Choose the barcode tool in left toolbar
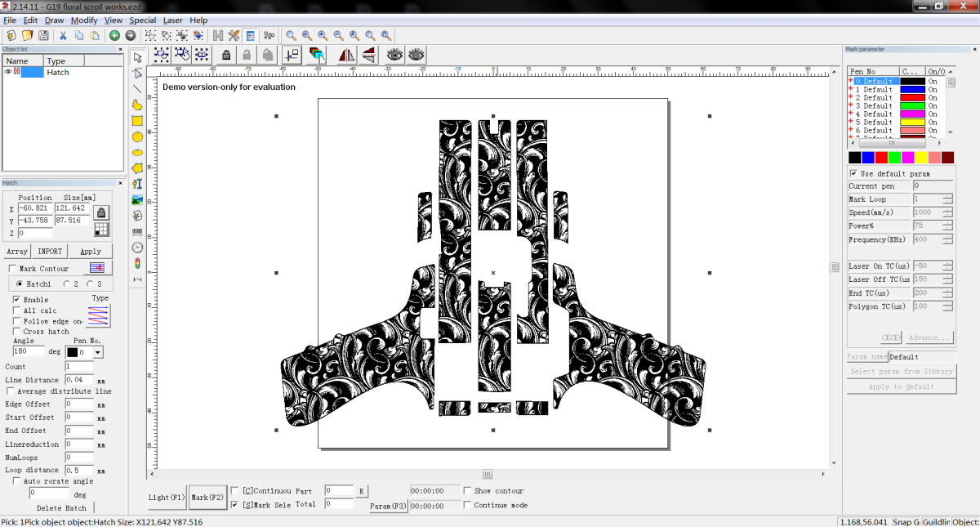The height and width of the screenshot is (527, 980). 137,231
